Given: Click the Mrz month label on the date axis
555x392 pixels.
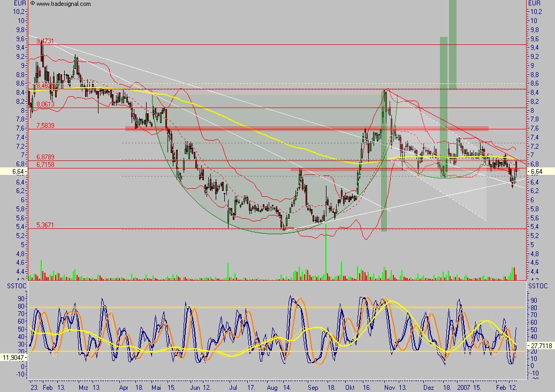Looking at the screenshot, I should coord(83,387).
